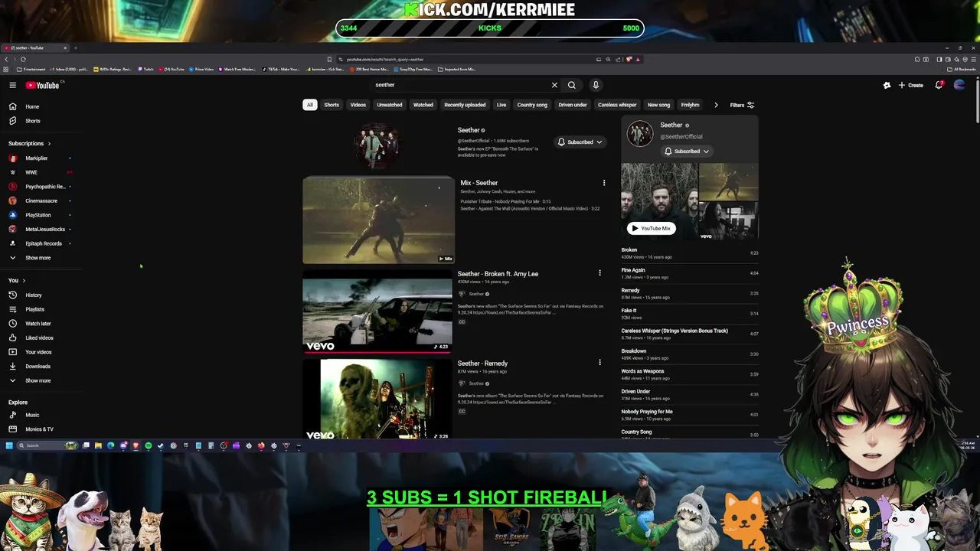Select the Shorts filter chip

(332, 105)
